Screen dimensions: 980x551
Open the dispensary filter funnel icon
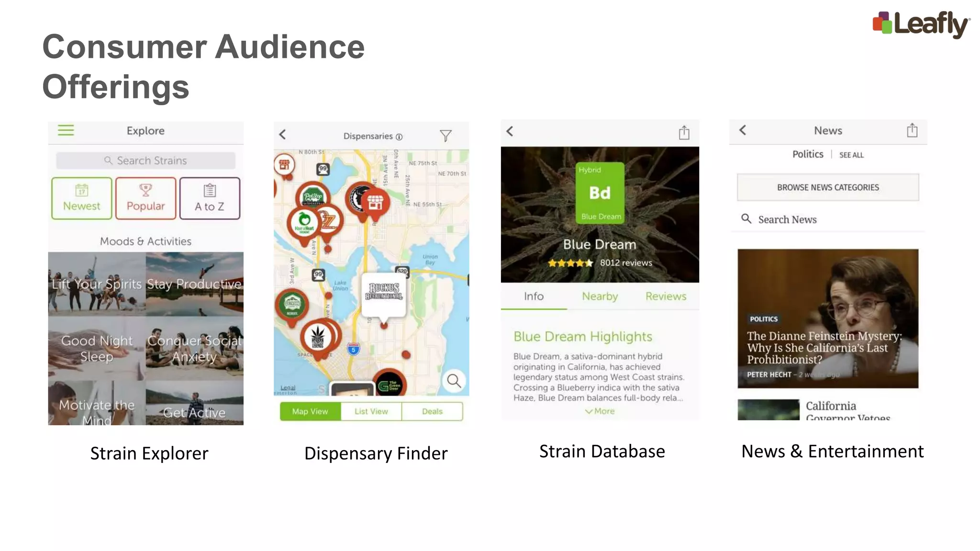click(x=445, y=136)
